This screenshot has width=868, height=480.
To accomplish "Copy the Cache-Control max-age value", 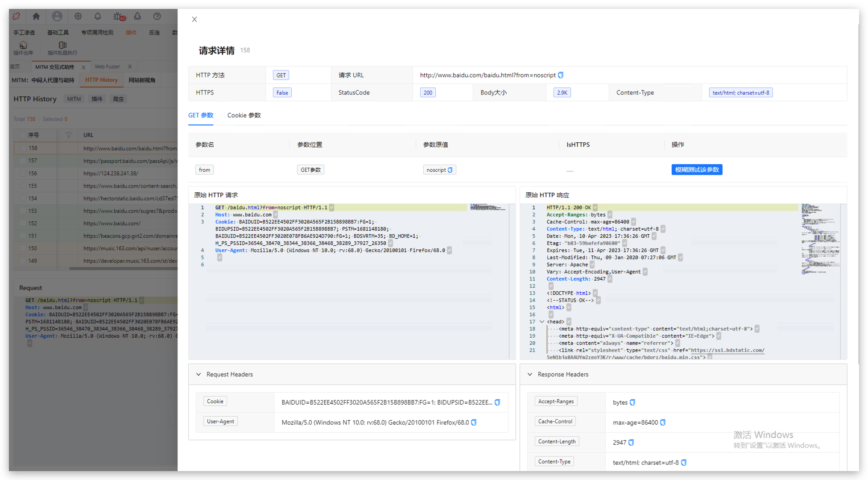I will click(x=663, y=422).
